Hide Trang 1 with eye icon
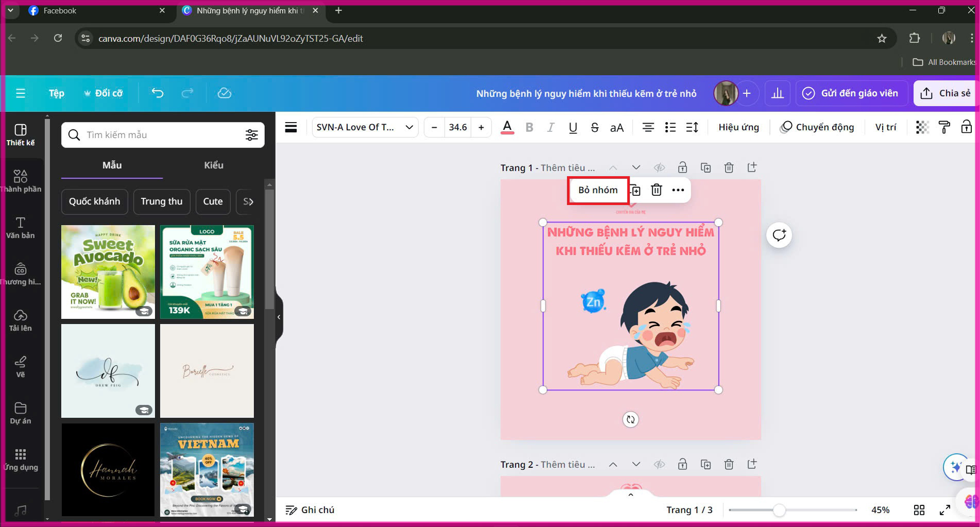 pos(659,167)
